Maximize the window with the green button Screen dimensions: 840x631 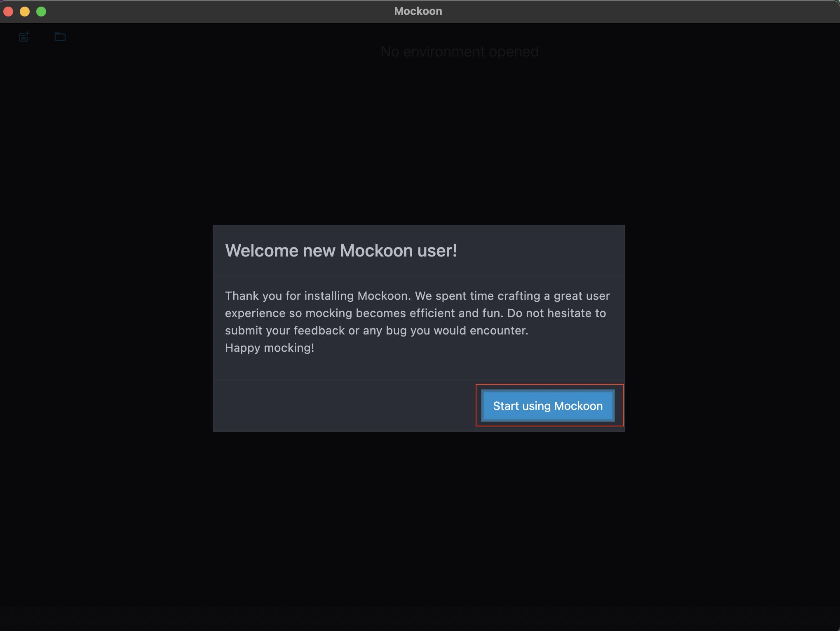pos(41,12)
